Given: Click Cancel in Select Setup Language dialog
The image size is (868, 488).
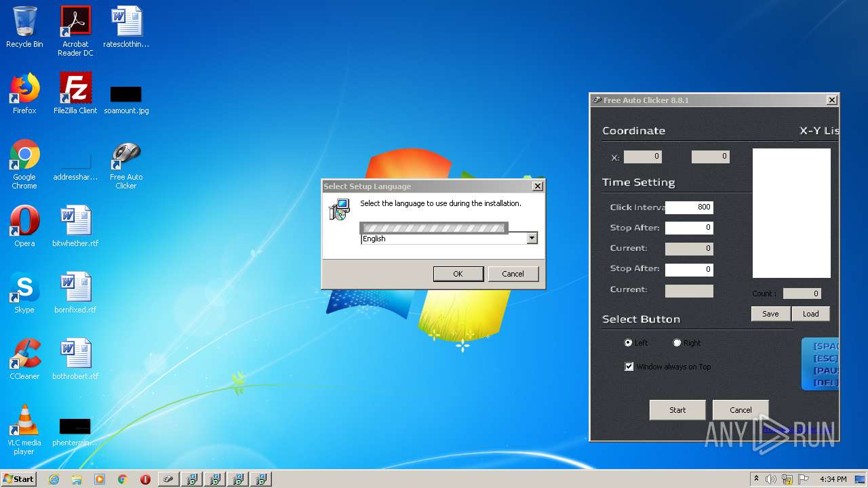Looking at the screenshot, I should coord(513,274).
